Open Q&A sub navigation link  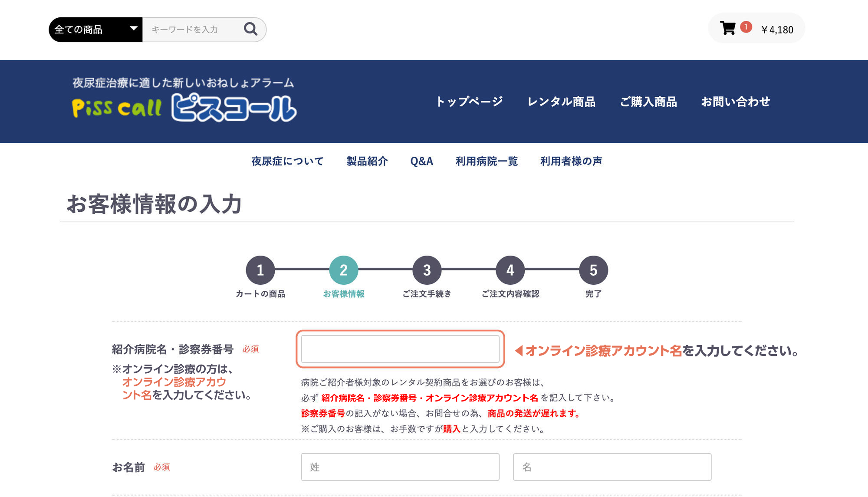tap(422, 161)
